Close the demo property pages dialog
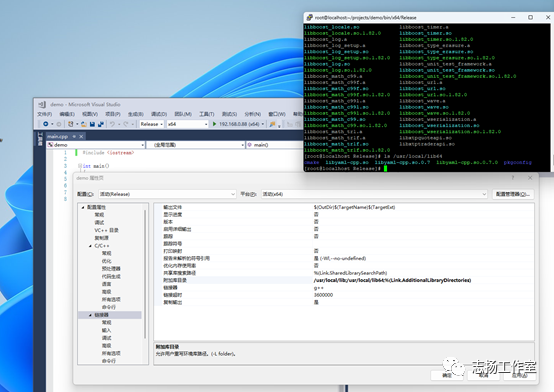The height and width of the screenshot is (392, 554). 530,178
